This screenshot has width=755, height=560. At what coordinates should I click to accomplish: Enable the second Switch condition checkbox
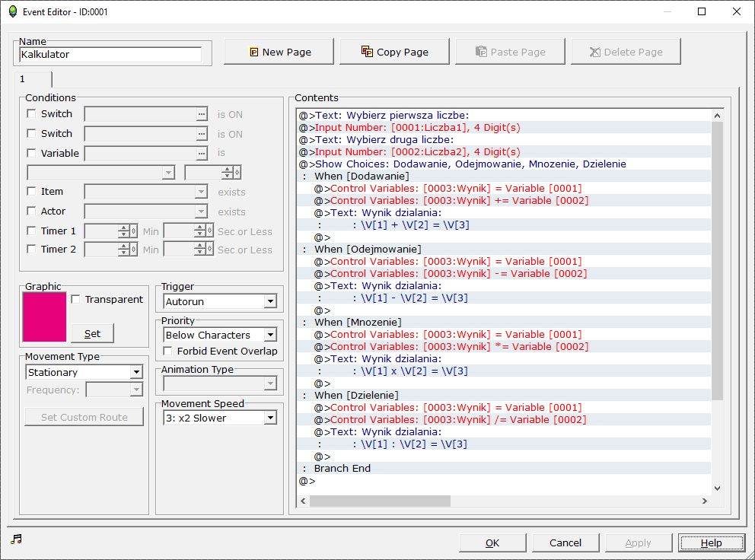coord(32,133)
